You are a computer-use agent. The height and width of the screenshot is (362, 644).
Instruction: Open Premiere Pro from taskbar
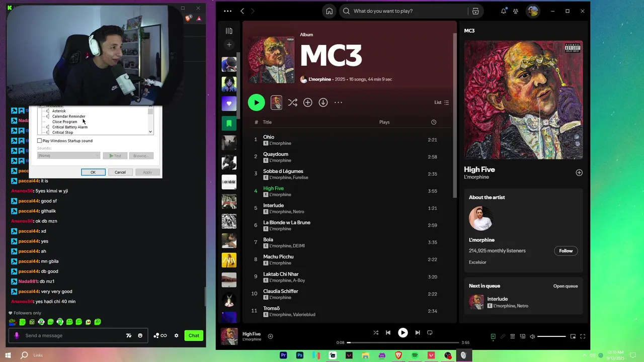(283, 355)
